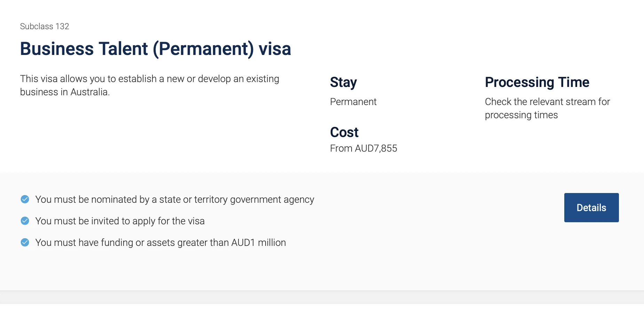Screen dimensions: 644x313
Task: Click the invited-to-apply checkmark icon
Action: [x=25, y=221]
